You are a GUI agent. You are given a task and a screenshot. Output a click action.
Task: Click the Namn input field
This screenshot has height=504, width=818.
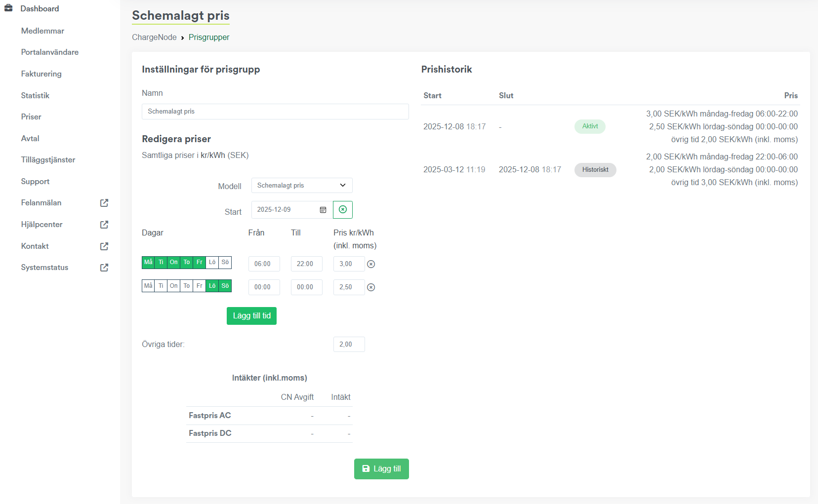275,112
